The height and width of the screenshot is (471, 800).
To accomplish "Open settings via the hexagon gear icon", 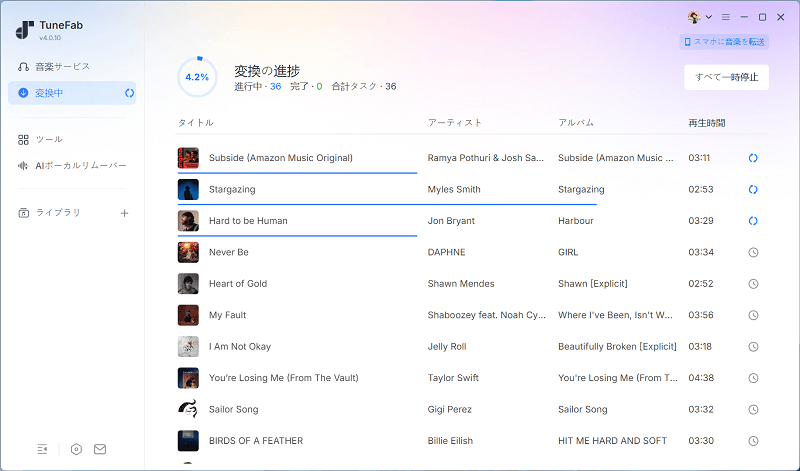I will pyautogui.click(x=76, y=449).
